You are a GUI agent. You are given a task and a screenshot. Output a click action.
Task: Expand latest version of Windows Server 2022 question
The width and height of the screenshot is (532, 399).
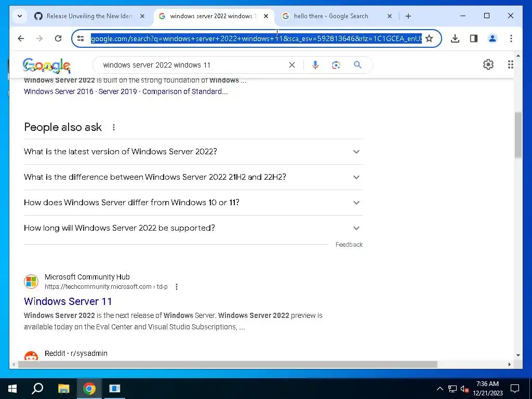coord(193,152)
